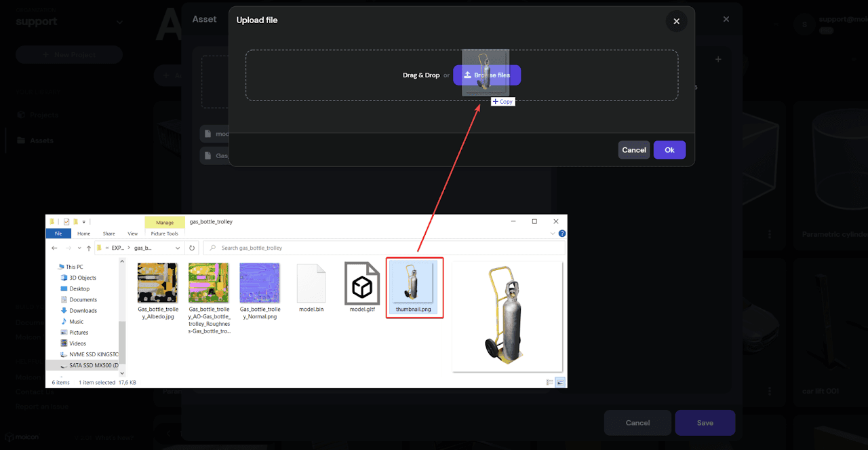This screenshot has width=868, height=450.
Task: Select the model.bin file icon
Action: (311, 282)
